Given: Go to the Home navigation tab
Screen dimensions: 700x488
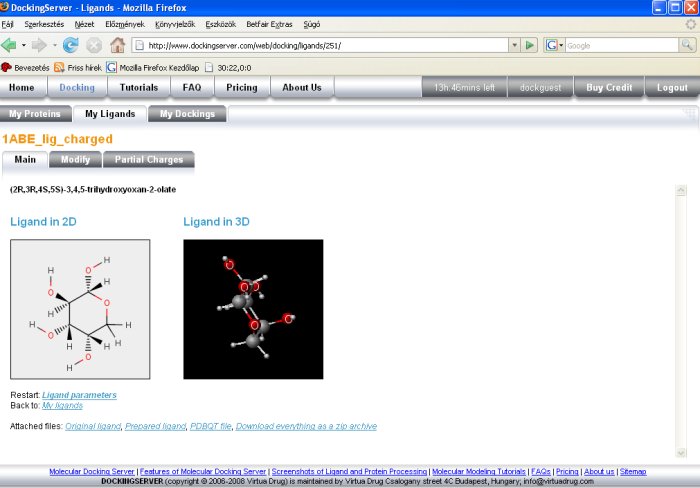Looking at the screenshot, I should [22, 88].
